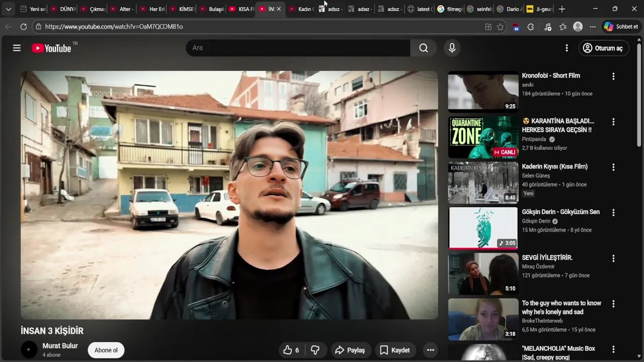This screenshot has height=362, width=644.
Task: Open options for Kaderin Kıyısı video
Action: [x=613, y=167]
